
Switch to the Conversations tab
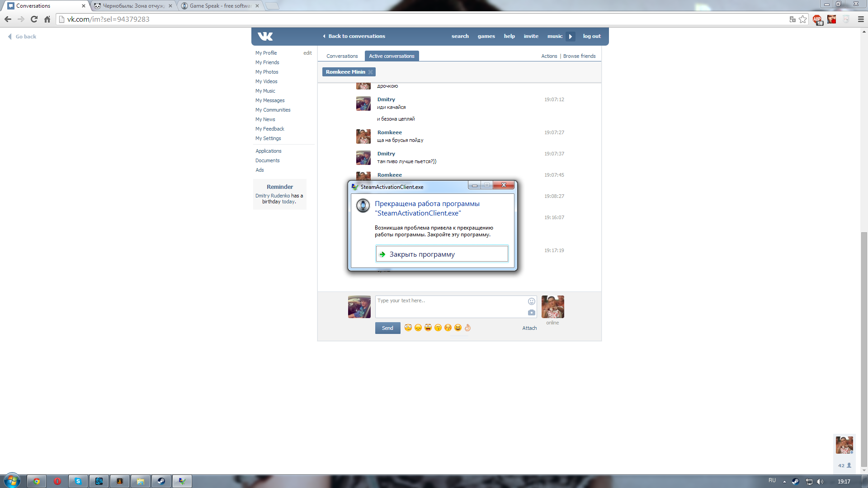click(x=342, y=56)
